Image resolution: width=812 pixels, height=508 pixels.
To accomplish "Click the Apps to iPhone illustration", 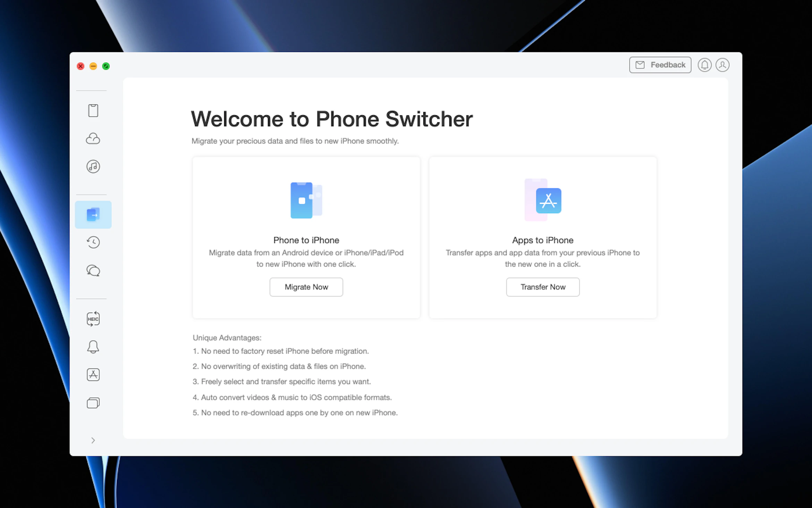I will point(543,200).
